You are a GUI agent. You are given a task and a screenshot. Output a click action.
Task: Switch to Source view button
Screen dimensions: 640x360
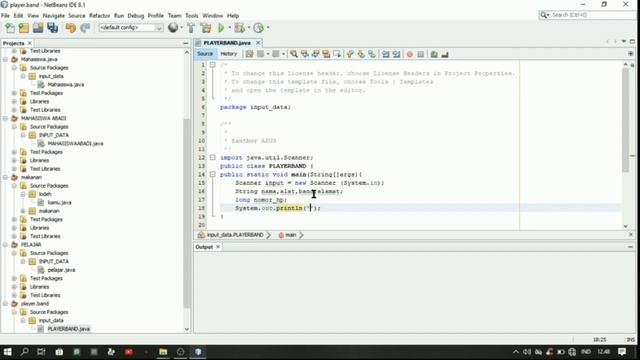click(x=205, y=54)
